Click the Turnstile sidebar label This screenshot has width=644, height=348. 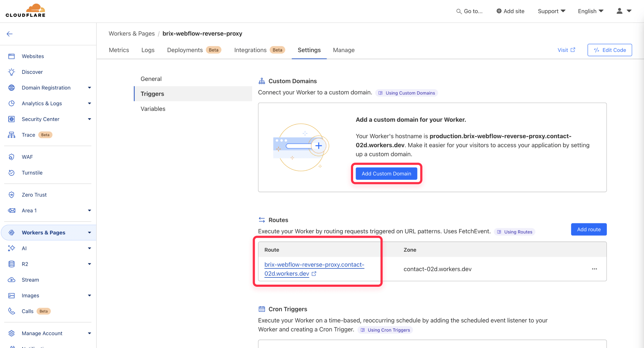(x=32, y=173)
